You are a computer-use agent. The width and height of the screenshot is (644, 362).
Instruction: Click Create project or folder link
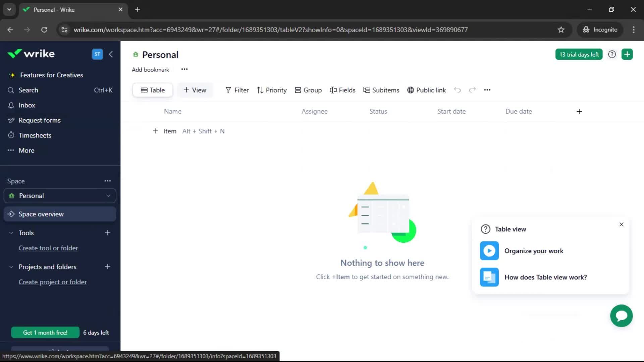[x=53, y=282]
